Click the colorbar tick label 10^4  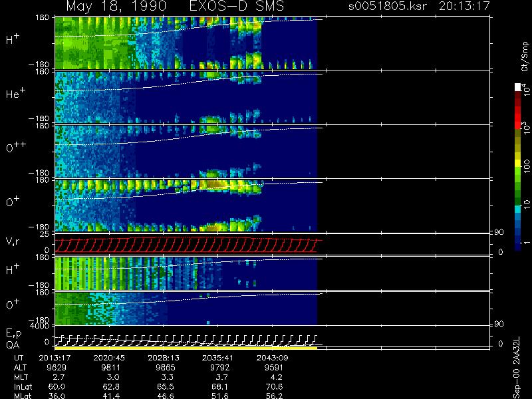coord(525,90)
